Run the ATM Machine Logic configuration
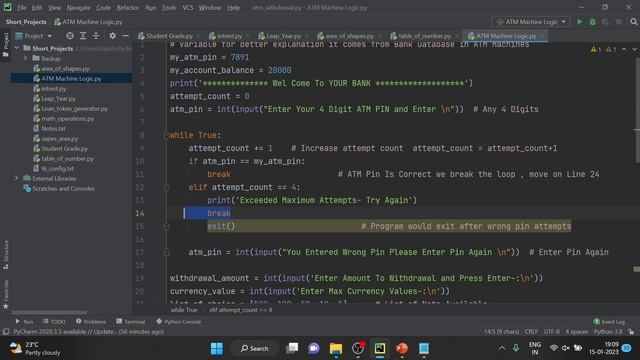640x360 pixels. click(x=580, y=22)
